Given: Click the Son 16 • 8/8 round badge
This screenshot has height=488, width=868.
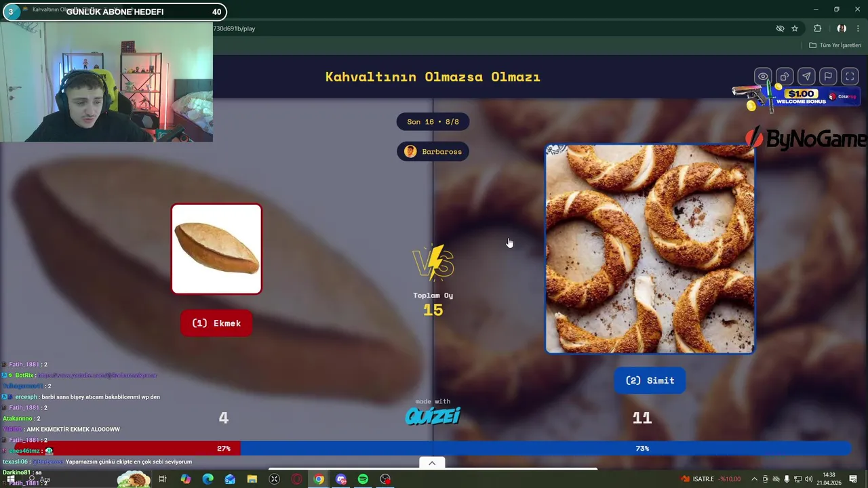Looking at the screenshot, I should point(433,122).
